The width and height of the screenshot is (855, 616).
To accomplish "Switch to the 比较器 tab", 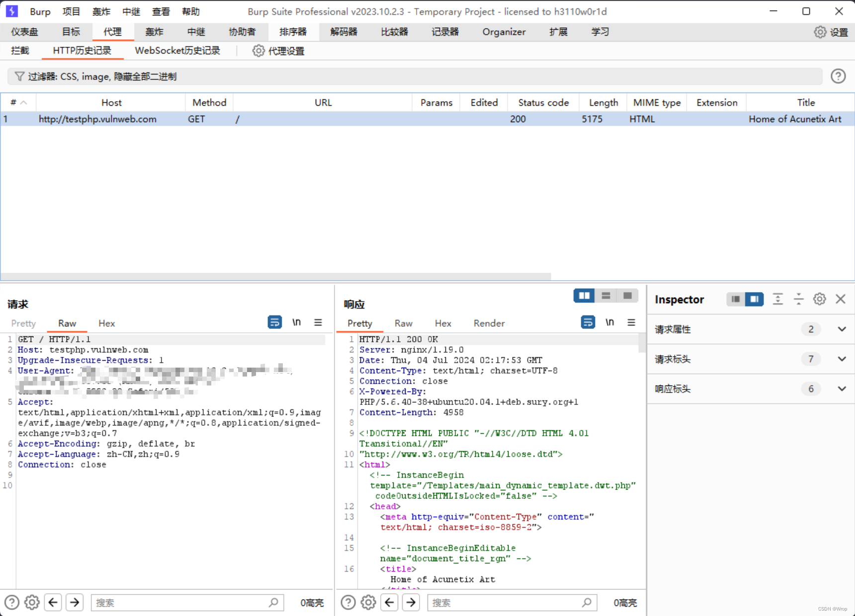I will tap(394, 32).
